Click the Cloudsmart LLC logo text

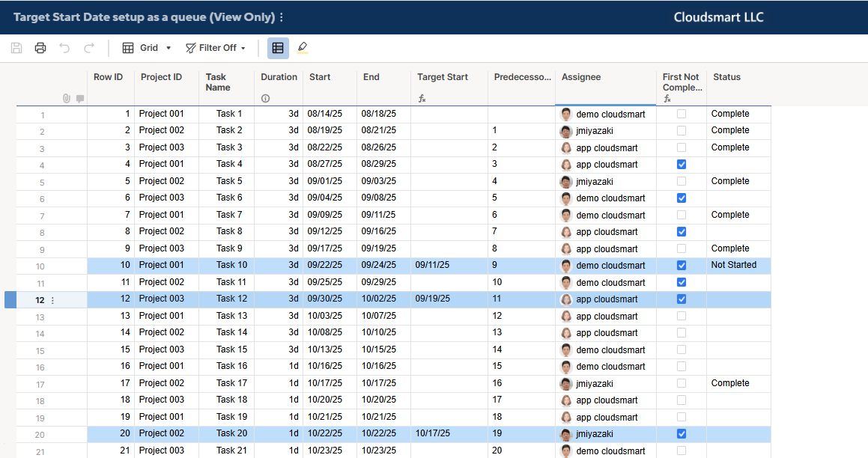pyautogui.click(x=718, y=17)
